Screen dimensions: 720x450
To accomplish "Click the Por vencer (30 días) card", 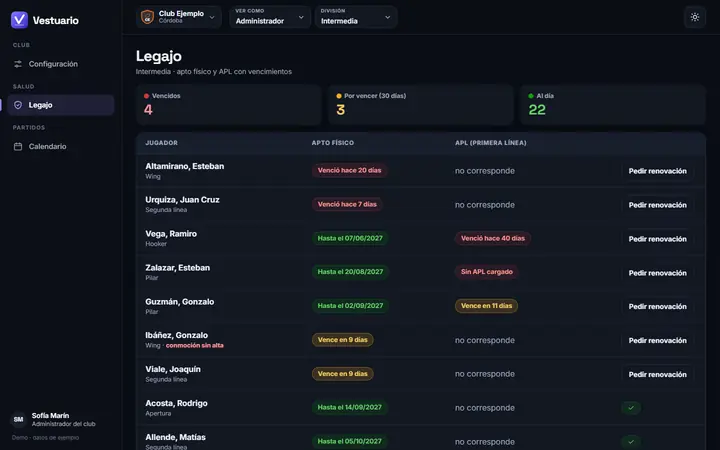I will [x=421, y=104].
